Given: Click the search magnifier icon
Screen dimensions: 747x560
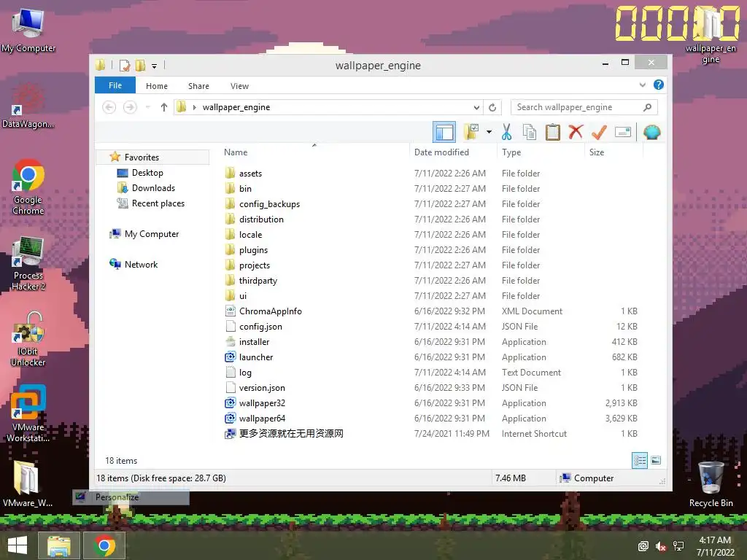Looking at the screenshot, I should [x=647, y=107].
